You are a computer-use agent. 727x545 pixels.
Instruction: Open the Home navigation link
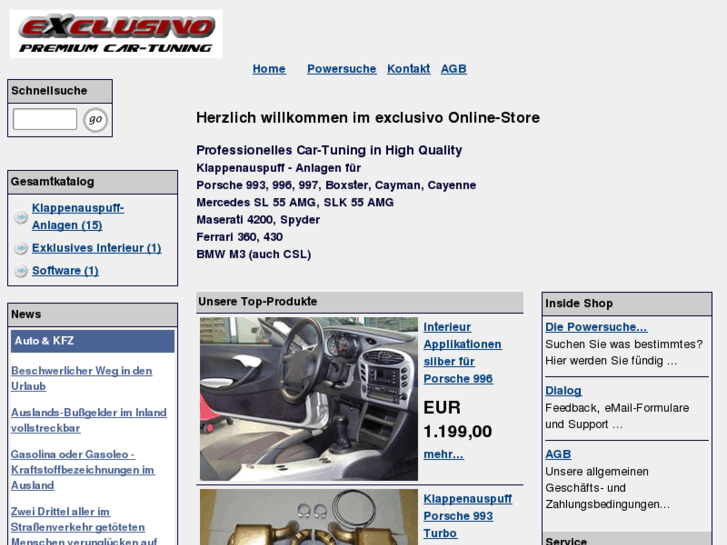[x=269, y=69]
